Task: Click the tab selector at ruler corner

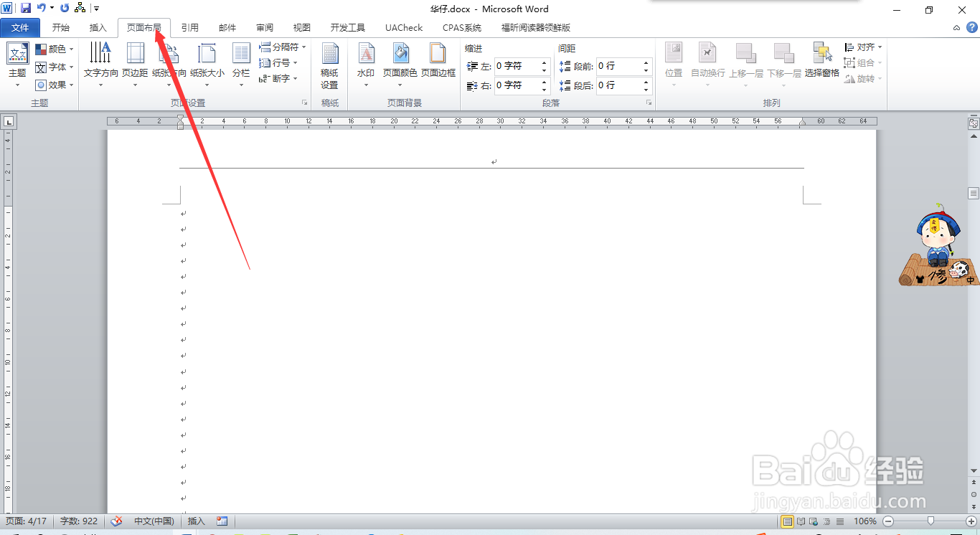Action: click(9, 122)
